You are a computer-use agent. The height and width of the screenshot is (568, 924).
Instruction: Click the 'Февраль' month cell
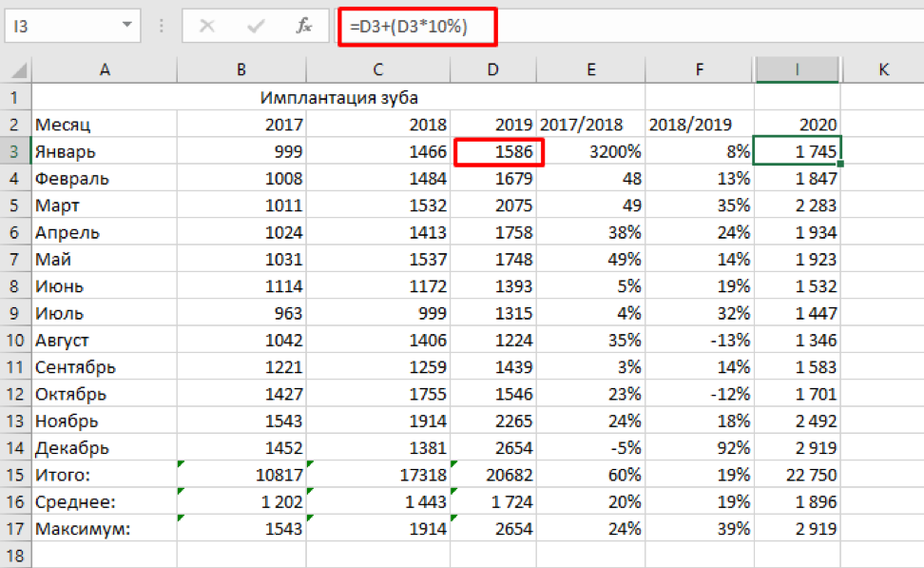(x=105, y=178)
